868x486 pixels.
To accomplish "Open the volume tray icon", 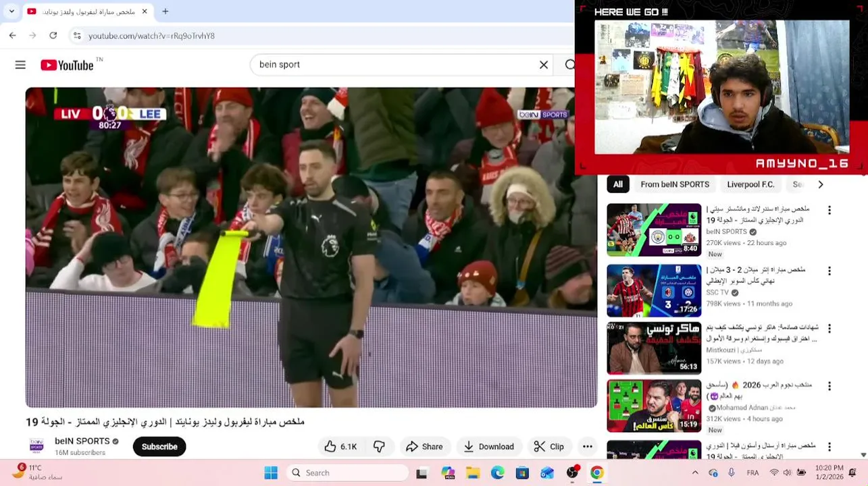I will click(787, 473).
